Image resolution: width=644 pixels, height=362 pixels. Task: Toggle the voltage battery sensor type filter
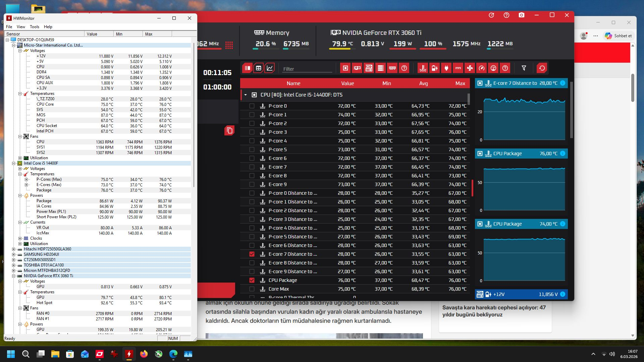tap(434, 68)
